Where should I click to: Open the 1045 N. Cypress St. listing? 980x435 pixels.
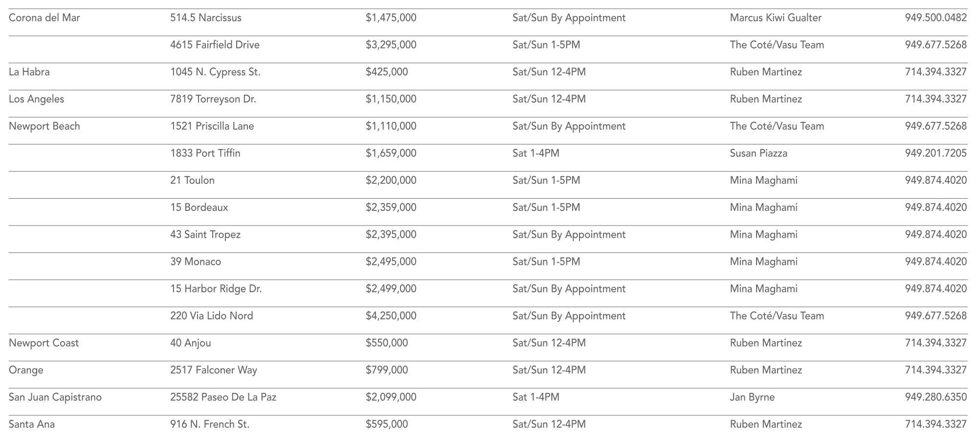[x=215, y=72]
